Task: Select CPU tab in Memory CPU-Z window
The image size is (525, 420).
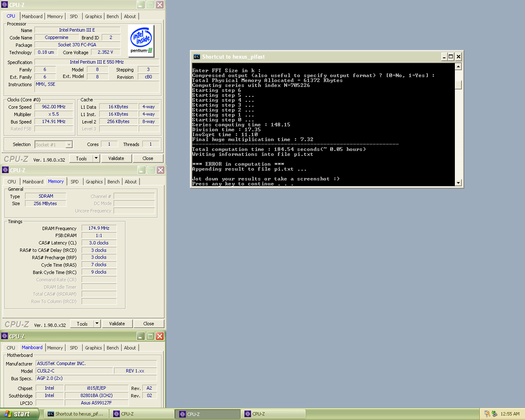Action: (x=12, y=182)
